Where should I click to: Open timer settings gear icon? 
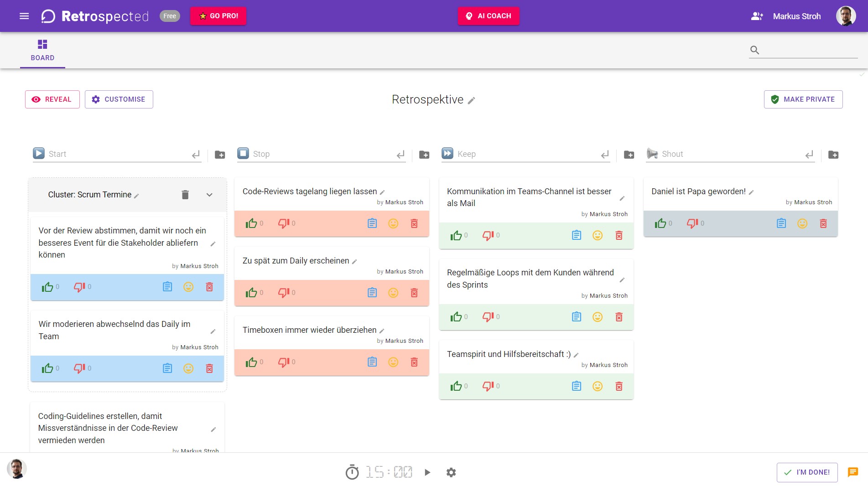pyautogui.click(x=451, y=472)
